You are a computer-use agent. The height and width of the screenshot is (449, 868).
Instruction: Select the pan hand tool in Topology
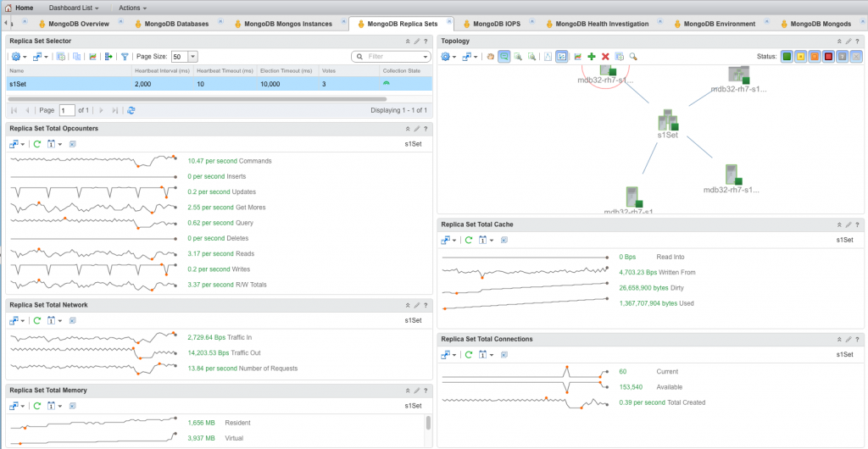491,56
